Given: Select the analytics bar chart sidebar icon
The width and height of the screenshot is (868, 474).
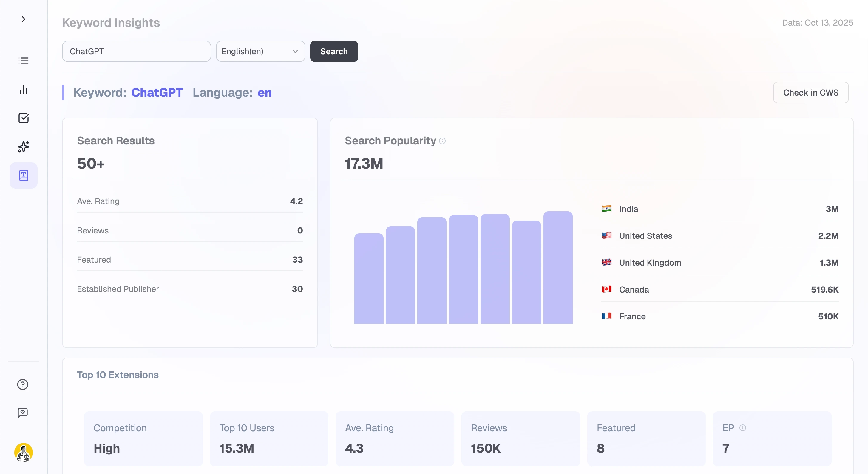Looking at the screenshot, I should [x=23, y=90].
